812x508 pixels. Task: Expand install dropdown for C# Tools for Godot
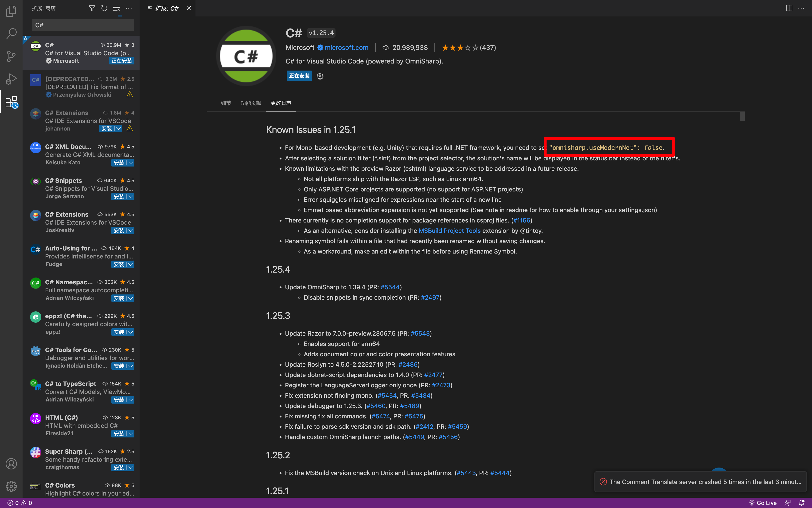[x=131, y=366]
